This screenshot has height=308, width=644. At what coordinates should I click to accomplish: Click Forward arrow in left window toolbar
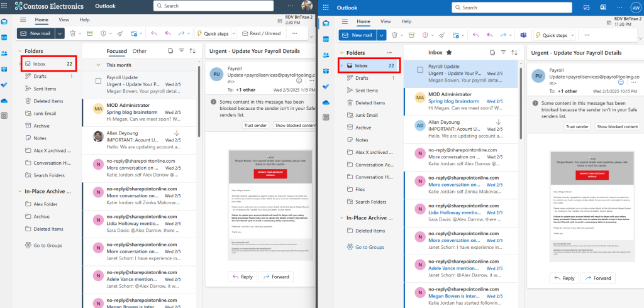tap(181, 34)
